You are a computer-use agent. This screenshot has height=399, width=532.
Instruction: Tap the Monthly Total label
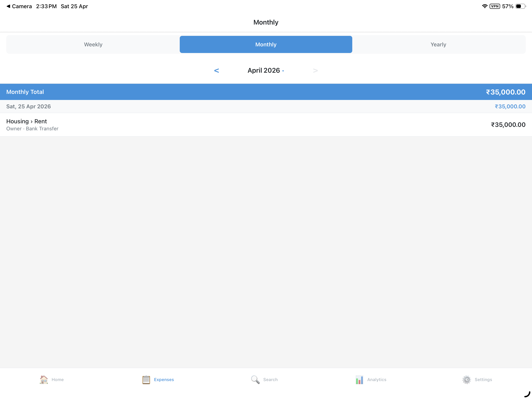[x=25, y=92]
